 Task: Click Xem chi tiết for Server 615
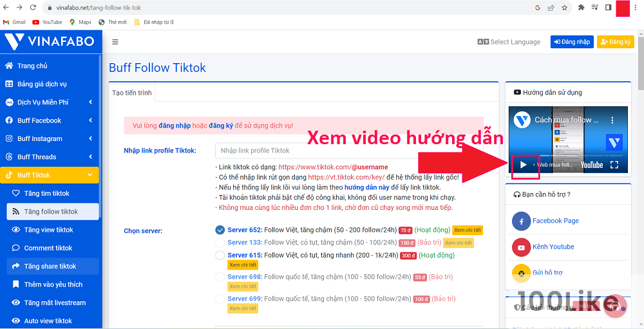[243, 265]
